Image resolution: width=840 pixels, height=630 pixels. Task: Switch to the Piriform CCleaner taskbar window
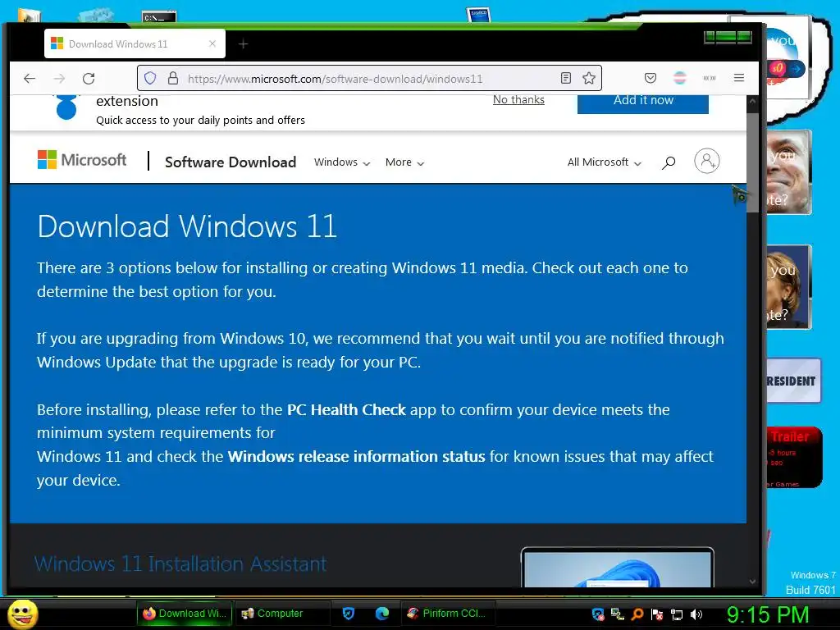[448, 614]
